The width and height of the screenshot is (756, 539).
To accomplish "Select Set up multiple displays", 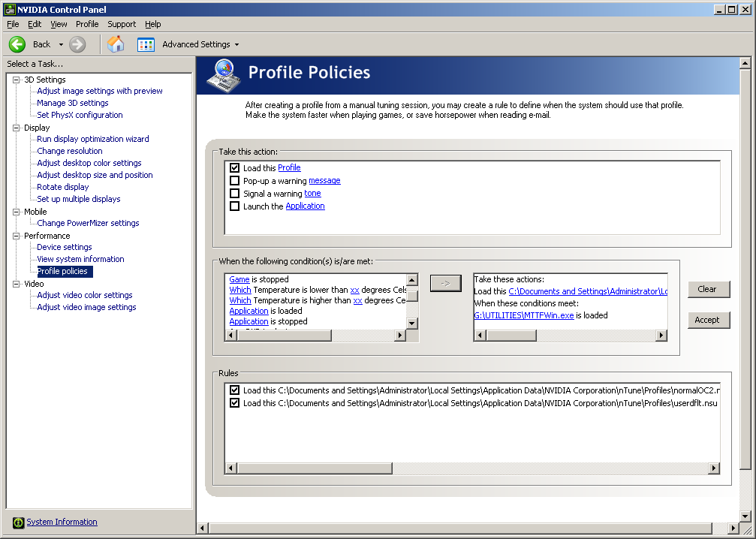I will [x=79, y=199].
